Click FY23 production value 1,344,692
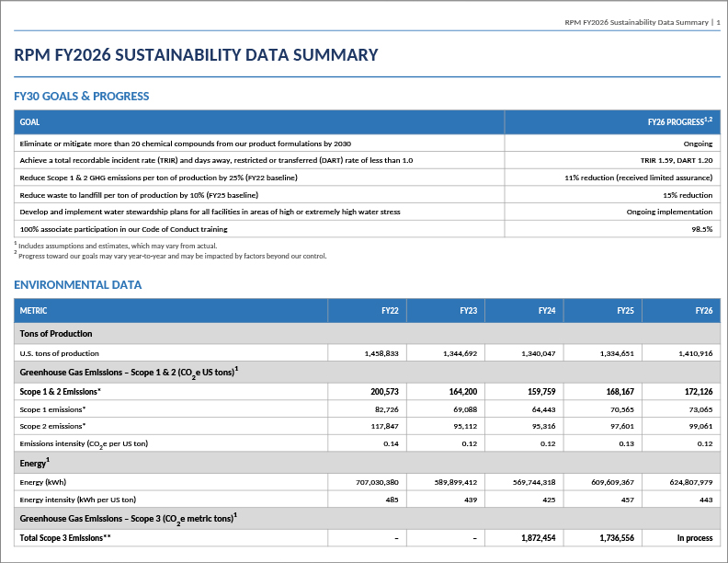728x563 pixels. [x=460, y=353]
